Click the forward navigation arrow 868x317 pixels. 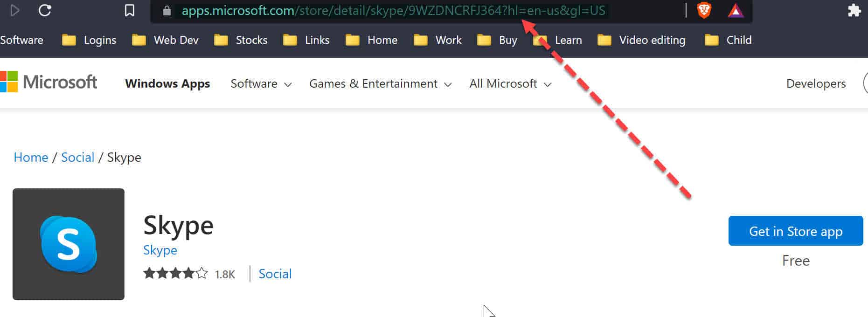(x=14, y=10)
